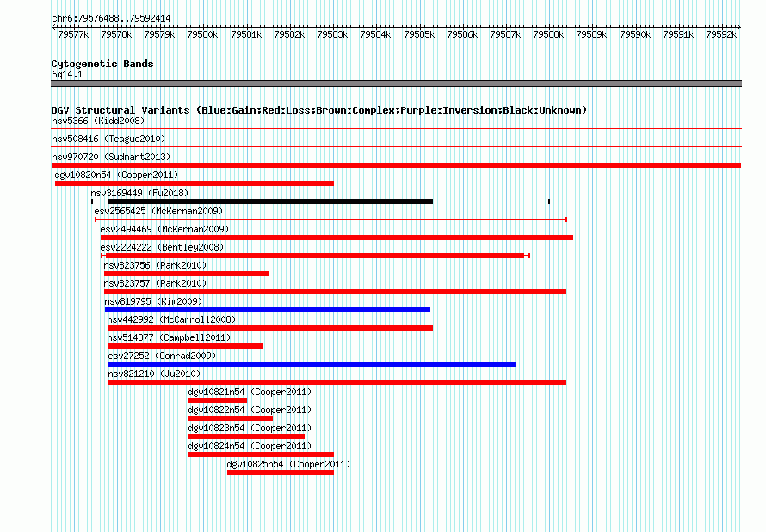Click the gray 6q14.1 cytogenetic band bar
This screenshot has width=766, height=532.
coord(396,84)
